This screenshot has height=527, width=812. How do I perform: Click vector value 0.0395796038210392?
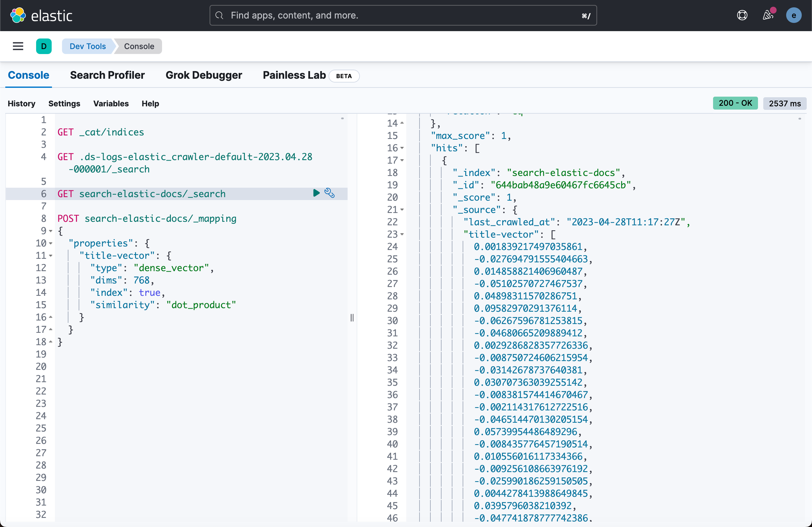click(x=523, y=506)
